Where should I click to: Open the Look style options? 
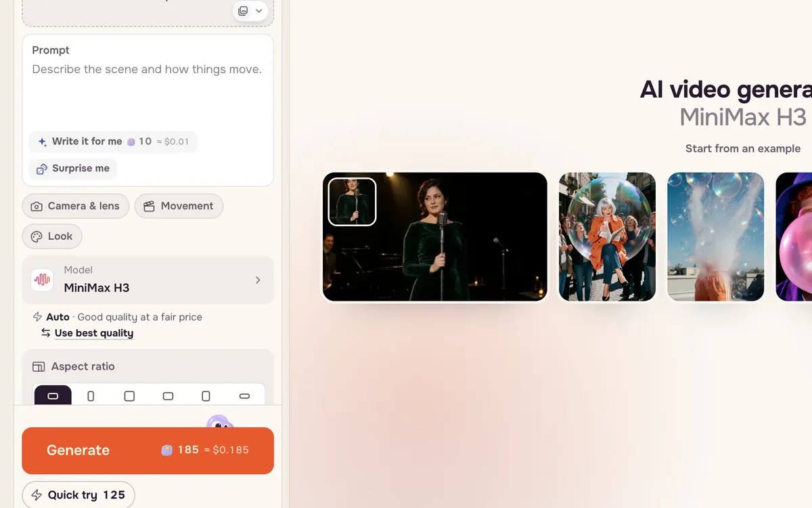tap(52, 236)
